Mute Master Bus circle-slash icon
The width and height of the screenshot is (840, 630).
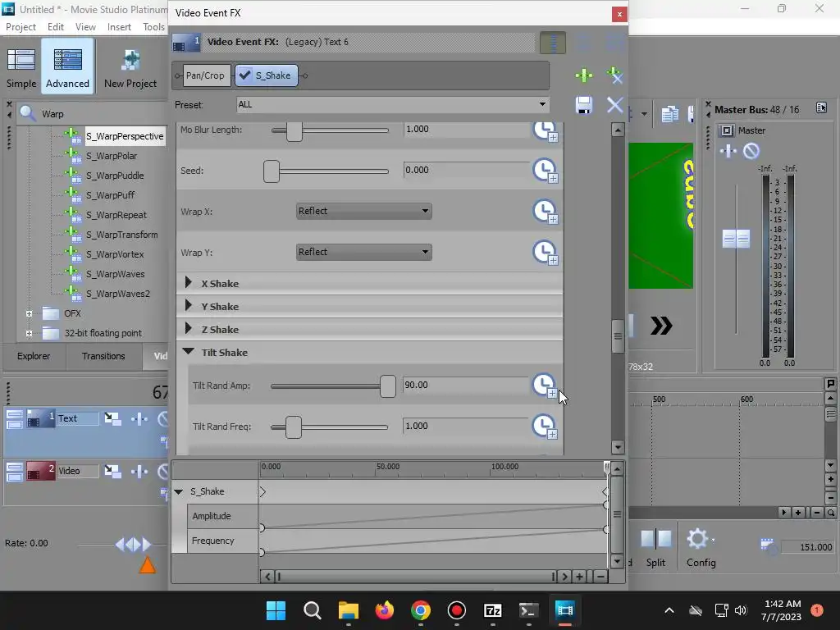(x=751, y=151)
